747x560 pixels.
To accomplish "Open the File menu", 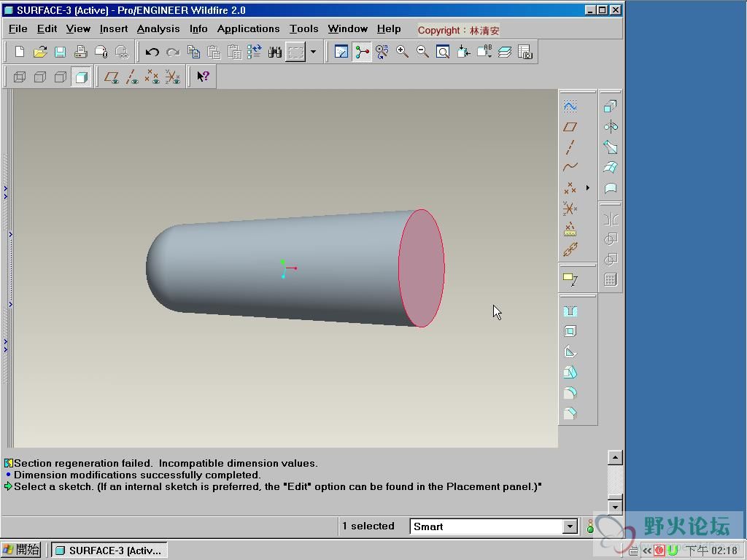I will tap(18, 29).
